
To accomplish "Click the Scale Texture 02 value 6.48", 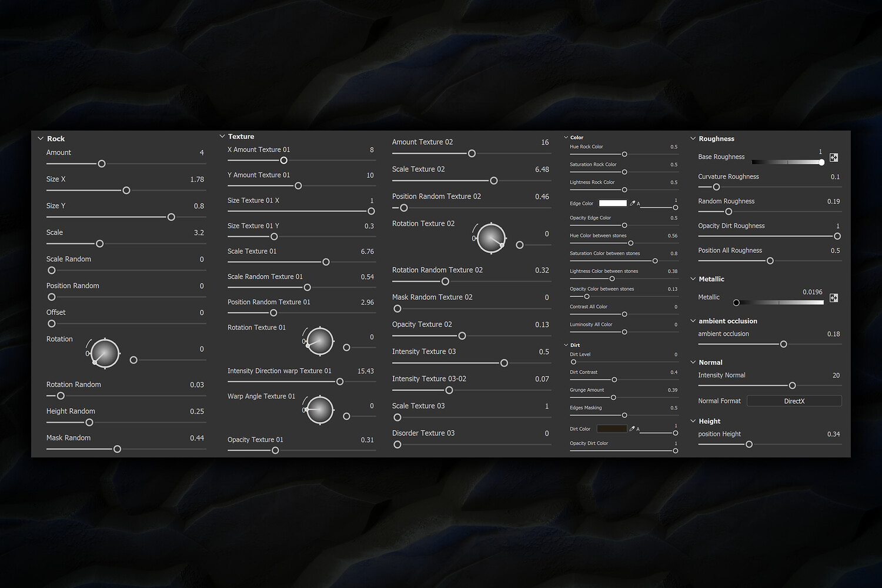I will [x=542, y=169].
